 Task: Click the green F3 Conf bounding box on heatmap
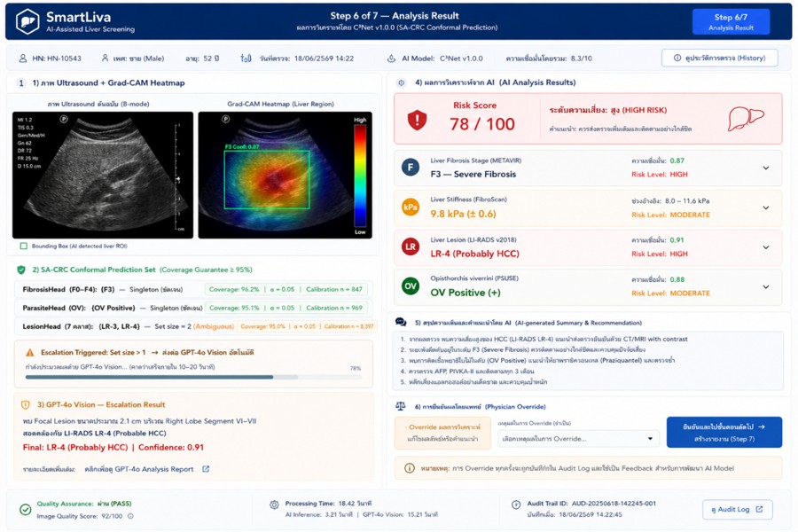click(267, 179)
